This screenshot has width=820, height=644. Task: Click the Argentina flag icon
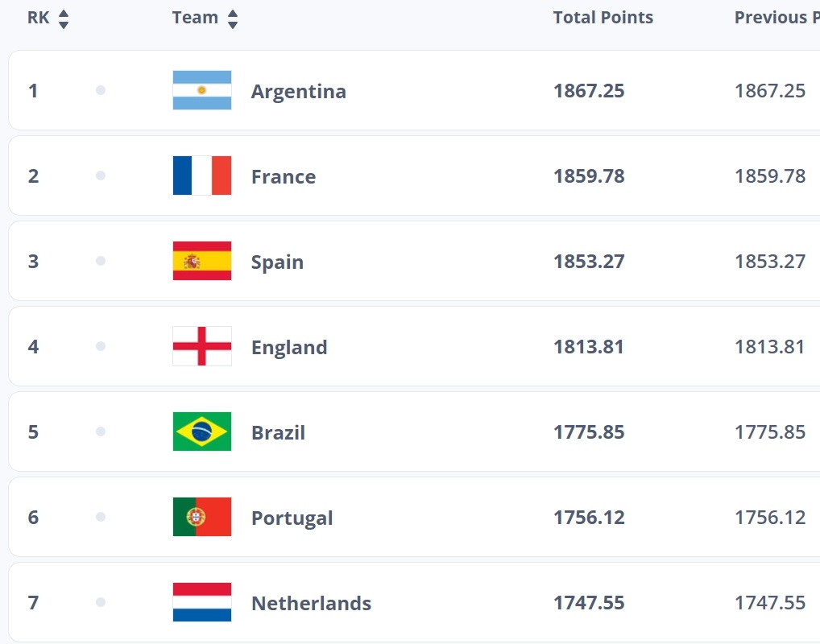[202, 90]
